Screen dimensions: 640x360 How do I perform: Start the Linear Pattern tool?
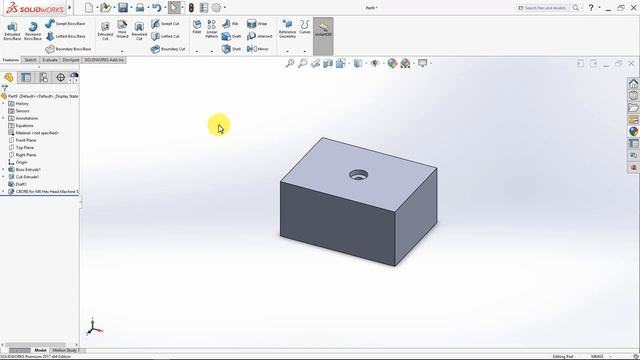[211, 29]
